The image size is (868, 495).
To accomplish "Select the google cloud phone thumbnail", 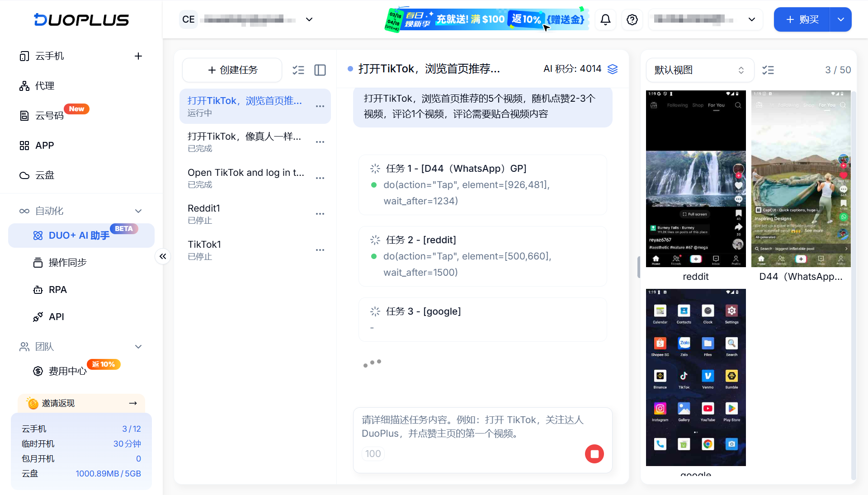I will pyautogui.click(x=696, y=377).
